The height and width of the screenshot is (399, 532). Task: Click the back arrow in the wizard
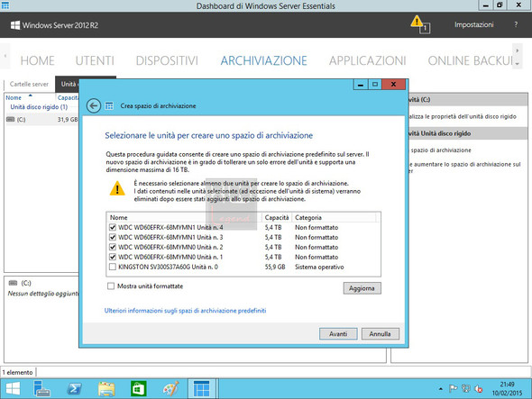click(93, 105)
